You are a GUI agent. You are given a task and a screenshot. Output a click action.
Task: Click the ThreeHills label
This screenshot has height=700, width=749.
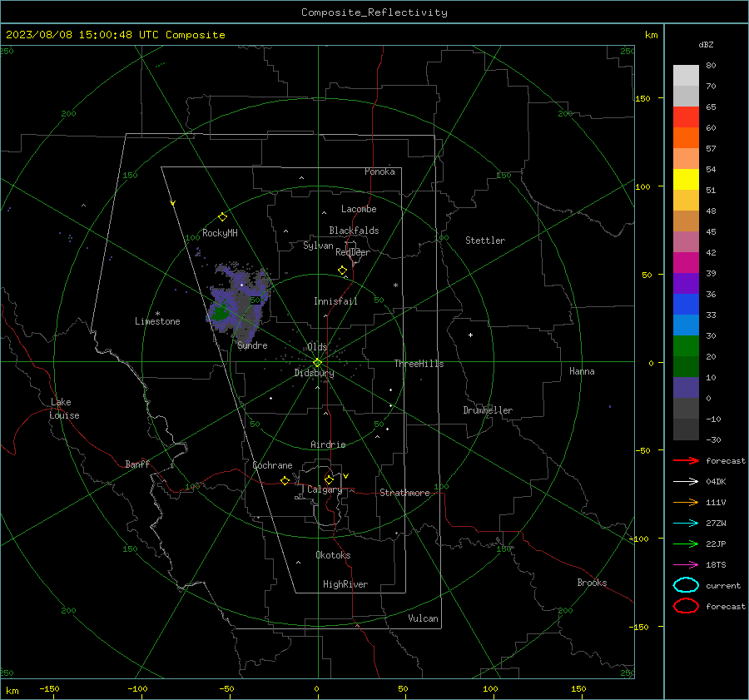pos(419,364)
